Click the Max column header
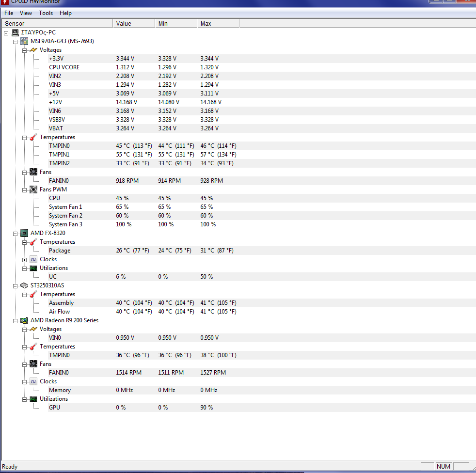The height and width of the screenshot is (473, 476). pyautogui.click(x=218, y=23)
